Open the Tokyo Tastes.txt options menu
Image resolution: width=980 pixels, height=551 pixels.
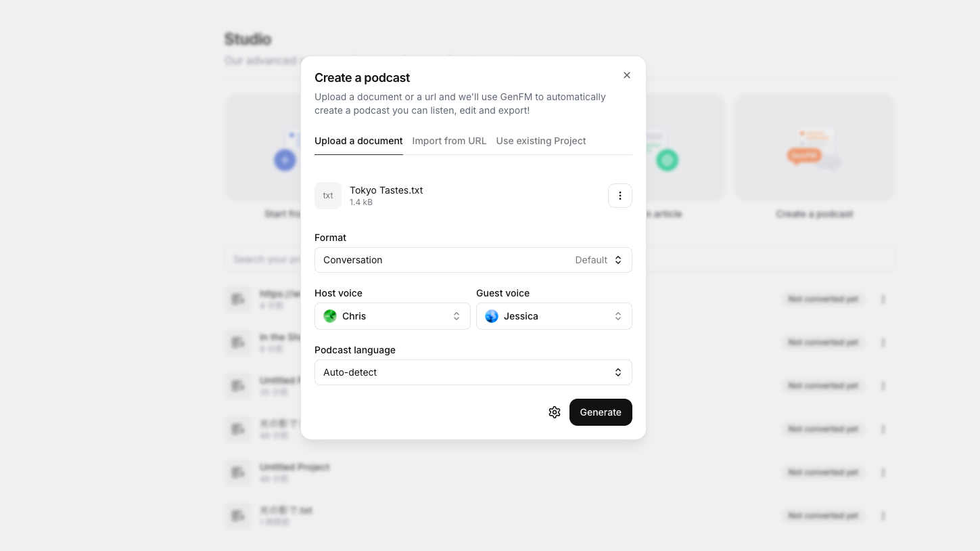[620, 196]
